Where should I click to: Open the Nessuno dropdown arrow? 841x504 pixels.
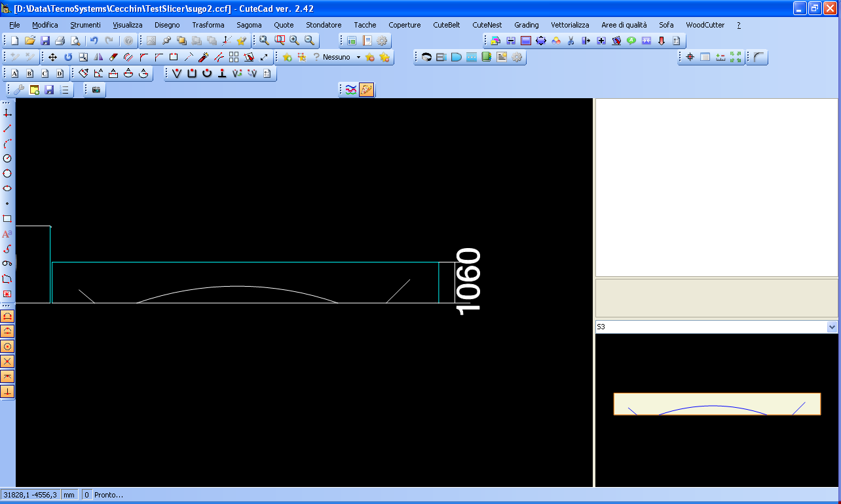click(x=358, y=58)
